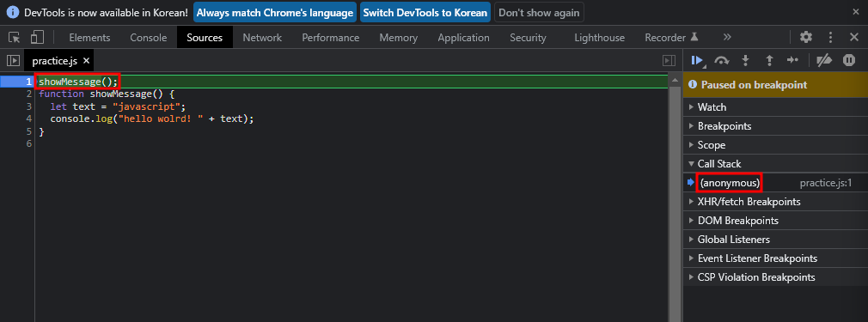Set a breakpoint on line number 4

tap(28, 119)
